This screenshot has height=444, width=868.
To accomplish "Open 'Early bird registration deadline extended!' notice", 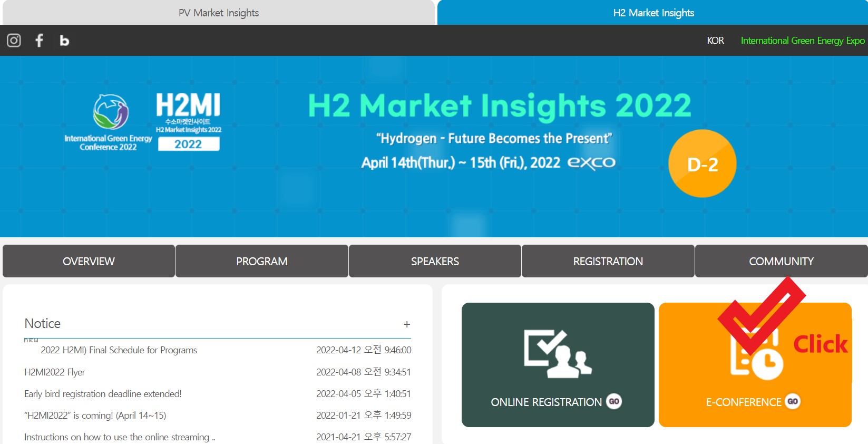I will tap(103, 394).
